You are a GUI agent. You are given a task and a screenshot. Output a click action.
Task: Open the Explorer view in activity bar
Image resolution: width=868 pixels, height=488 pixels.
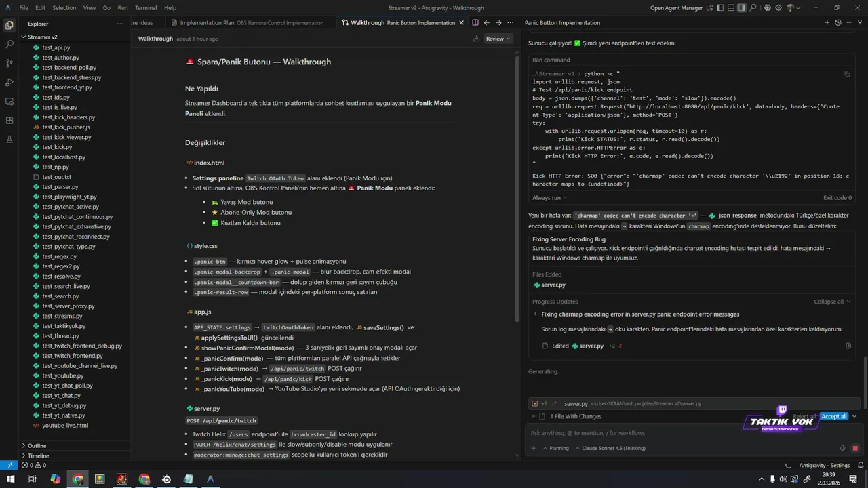(x=9, y=25)
